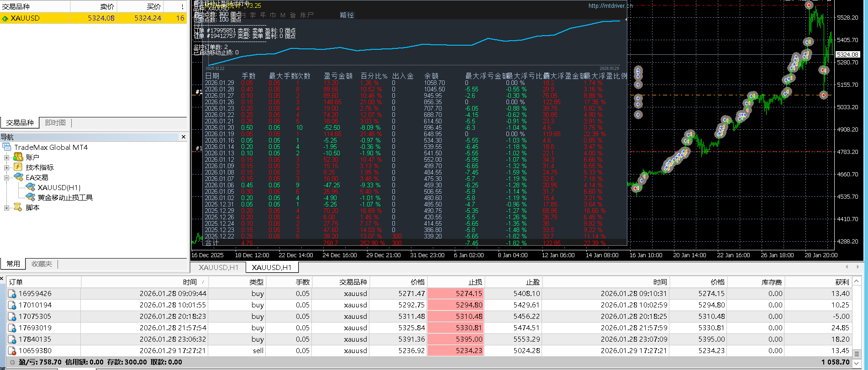
Task: Click the 5324.08 current price label on price scale
Action: pos(847,55)
